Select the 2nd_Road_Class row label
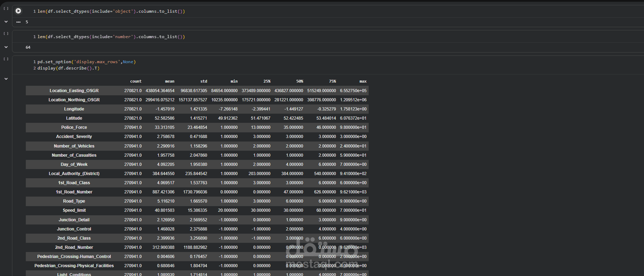Screen dimensions: 644x276 [x=74, y=238]
